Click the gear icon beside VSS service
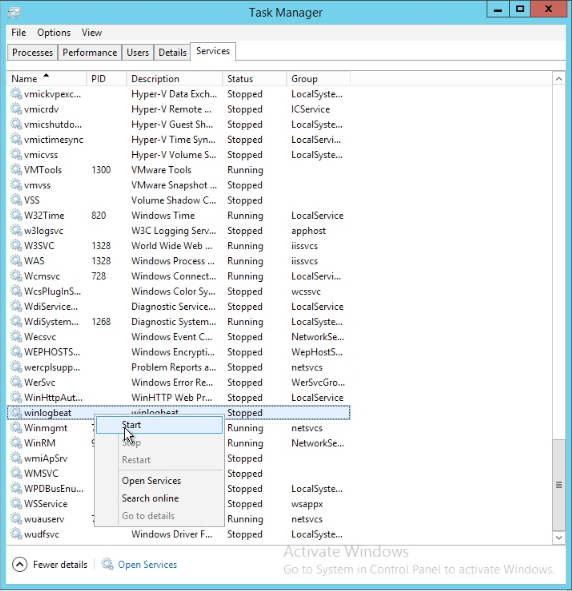 pos(16,200)
